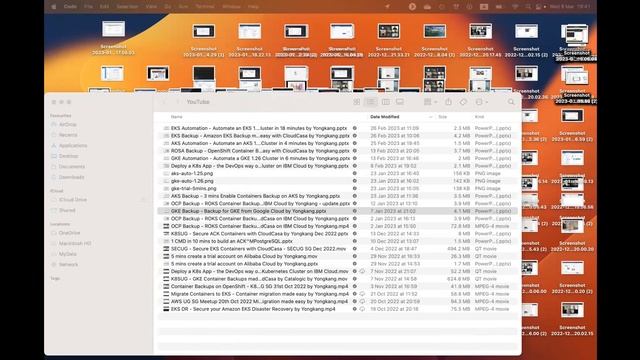Viewport: 640px width, 360px height.
Task: Select file AKS Backup - 3 mins Enable Containers pptx
Action: pos(337,196)
